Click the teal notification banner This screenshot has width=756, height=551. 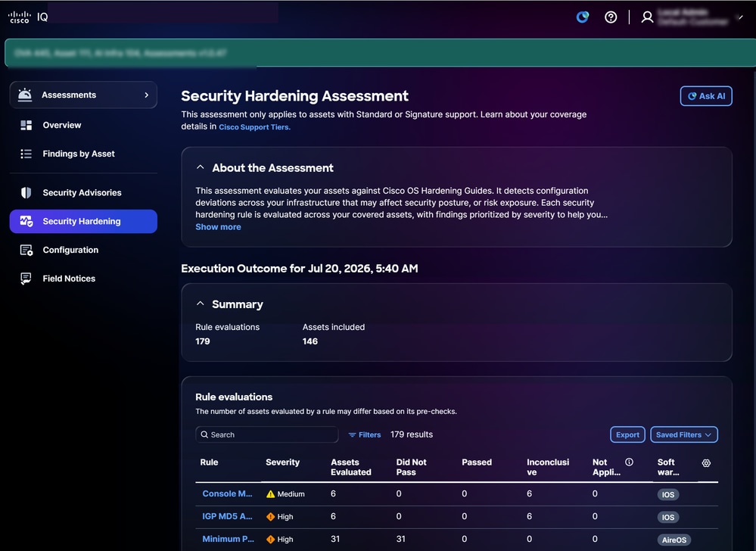coord(380,52)
